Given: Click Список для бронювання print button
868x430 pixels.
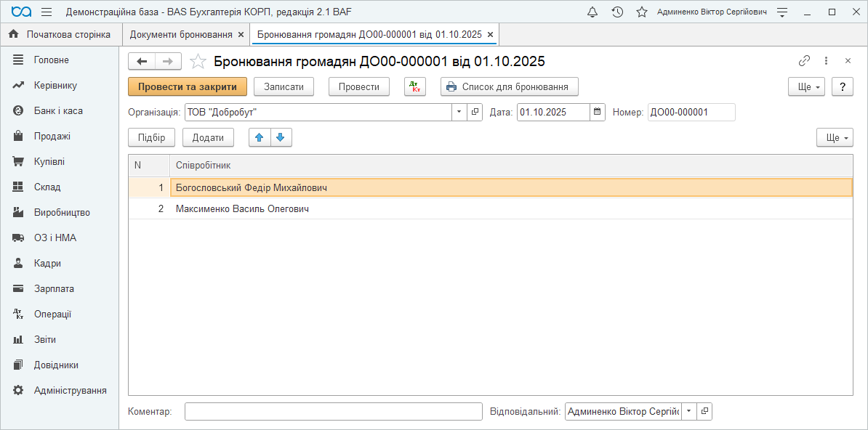Looking at the screenshot, I should pyautogui.click(x=509, y=86).
